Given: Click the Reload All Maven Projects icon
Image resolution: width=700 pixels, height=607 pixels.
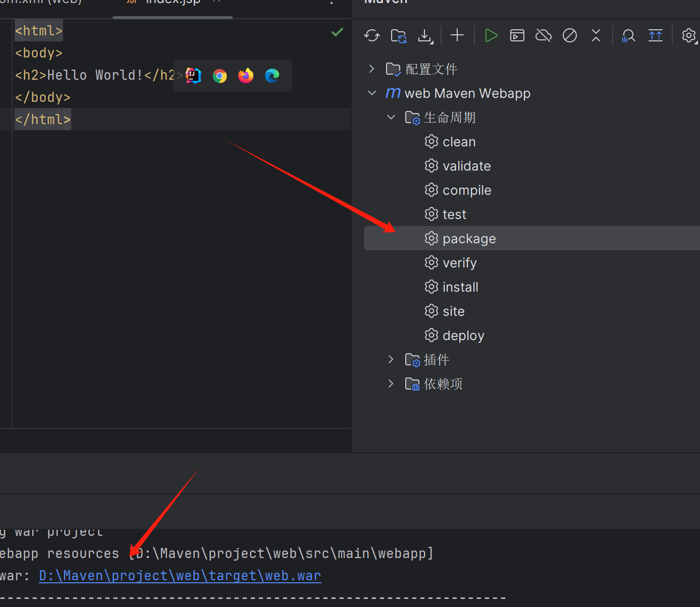Looking at the screenshot, I should coord(372,36).
